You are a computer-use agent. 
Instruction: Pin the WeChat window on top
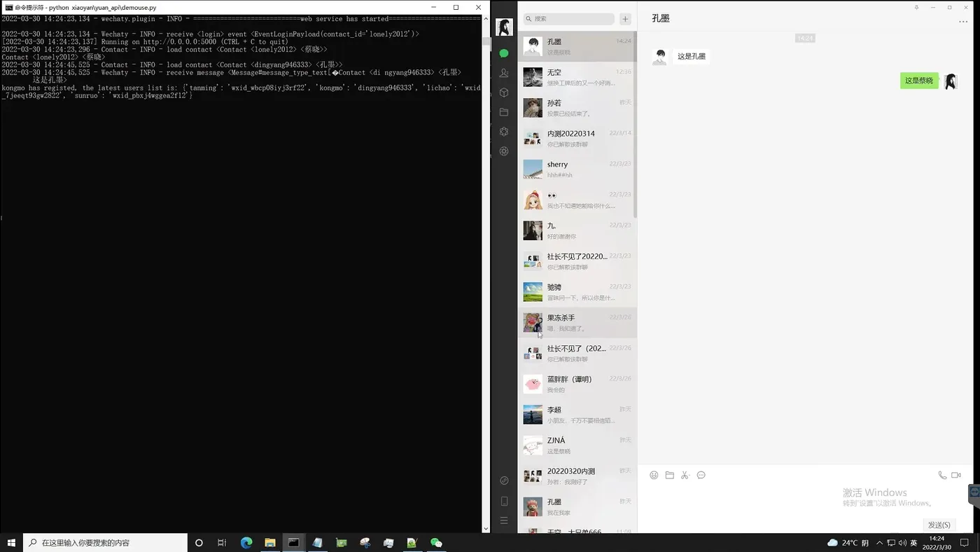pyautogui.click(x=916, y=7)
